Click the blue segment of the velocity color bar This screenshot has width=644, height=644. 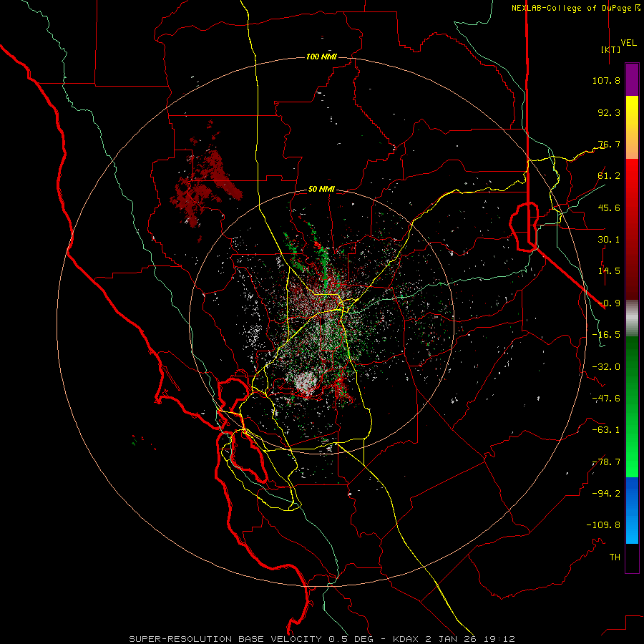[x=632, y=510]
